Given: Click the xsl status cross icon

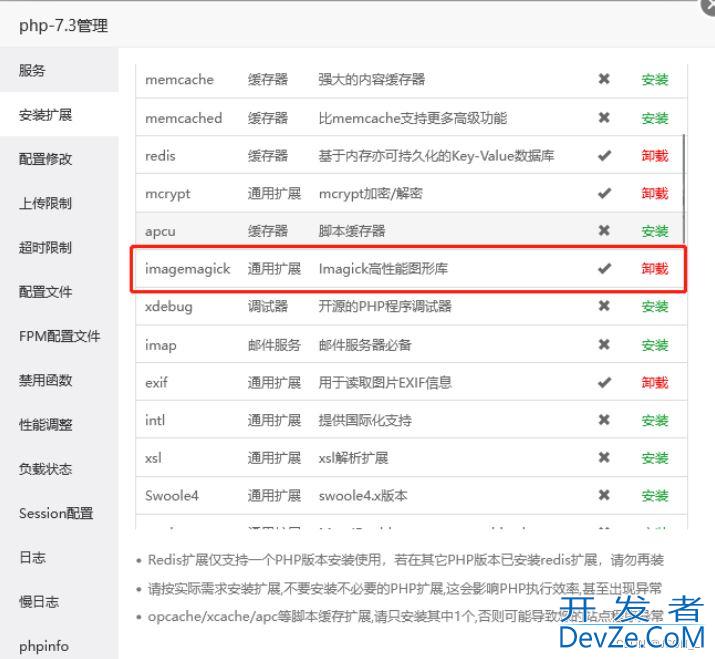Looking at the screenshot, I should click(x=604, y=457).
